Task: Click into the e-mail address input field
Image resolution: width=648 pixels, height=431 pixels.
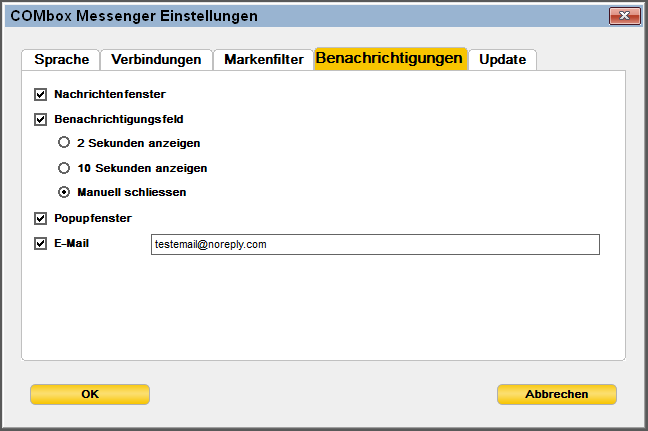Action: point(375,244)
